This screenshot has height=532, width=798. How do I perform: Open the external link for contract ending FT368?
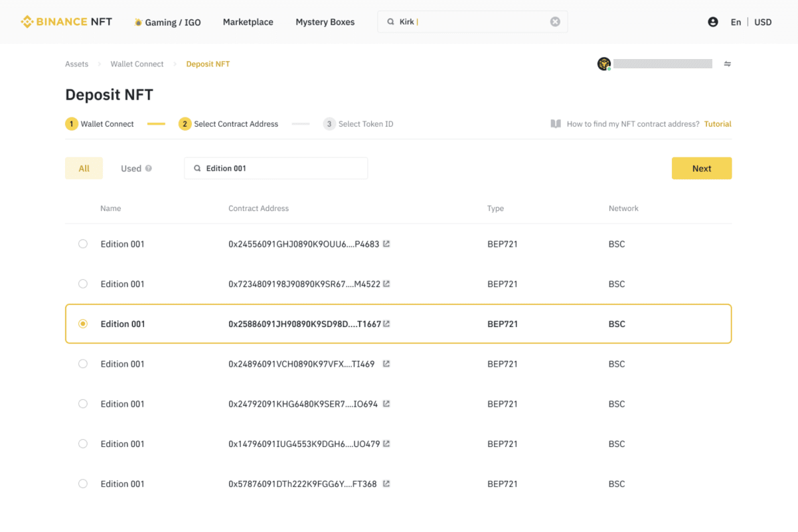point(386,484)
